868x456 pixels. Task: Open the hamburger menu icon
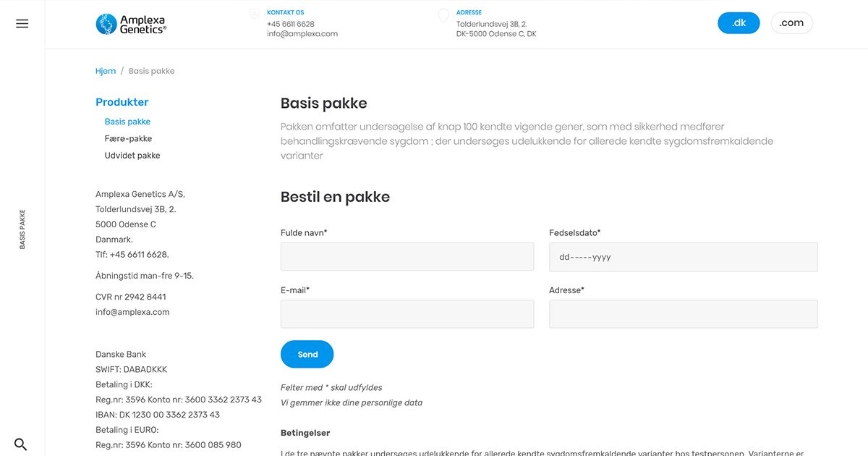[x=22, y=24]
